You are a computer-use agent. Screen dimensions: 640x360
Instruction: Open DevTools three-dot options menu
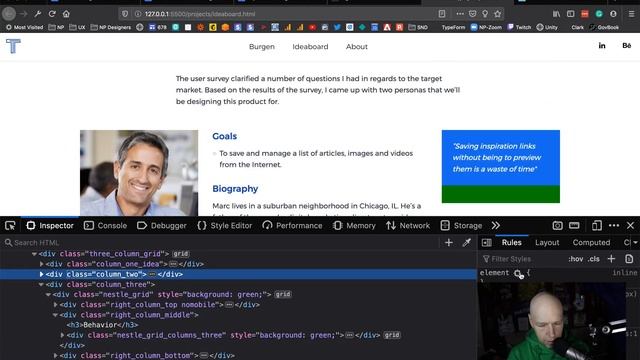[614, 225]
